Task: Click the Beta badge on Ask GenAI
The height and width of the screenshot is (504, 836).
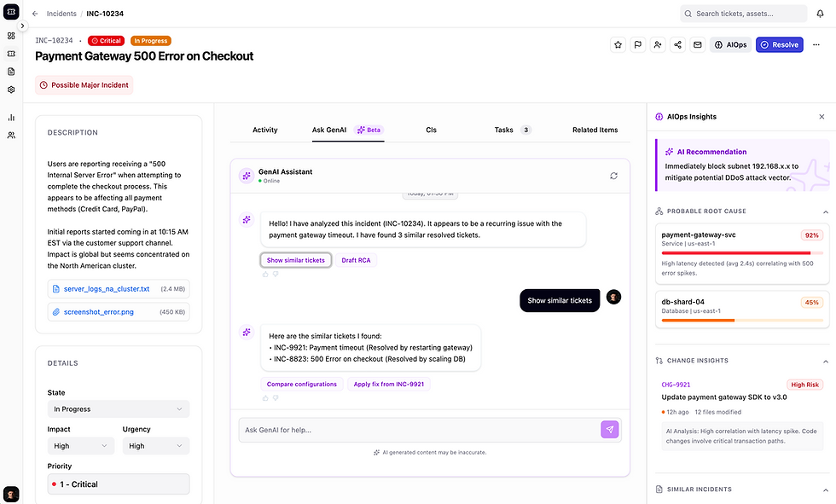Action: (369, 130)
